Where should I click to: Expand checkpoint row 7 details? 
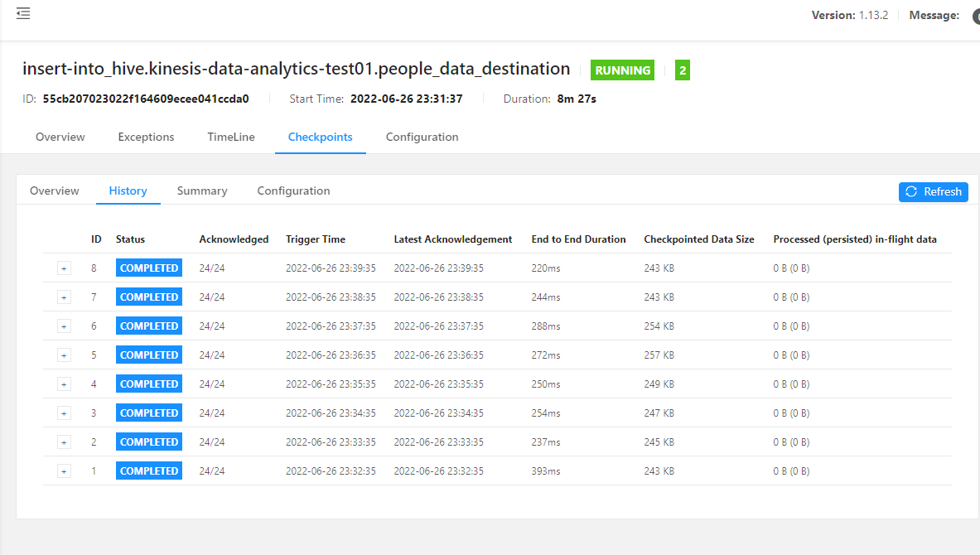(64, 297)
